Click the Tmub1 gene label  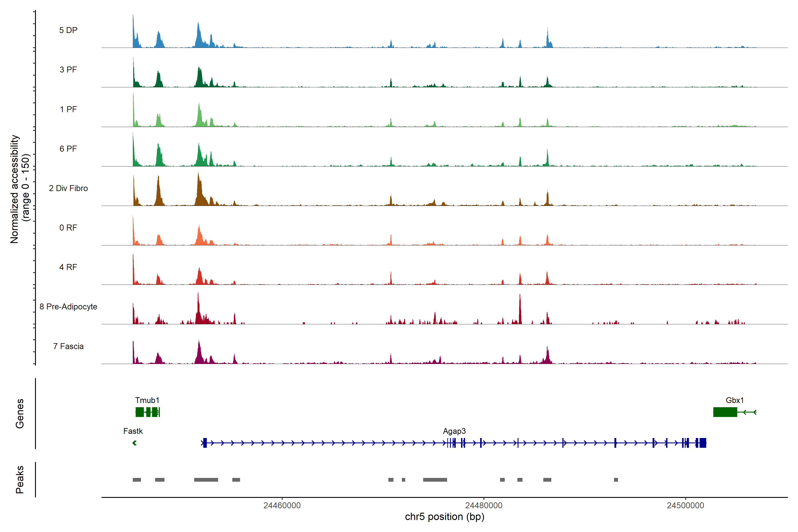(147, 400)
